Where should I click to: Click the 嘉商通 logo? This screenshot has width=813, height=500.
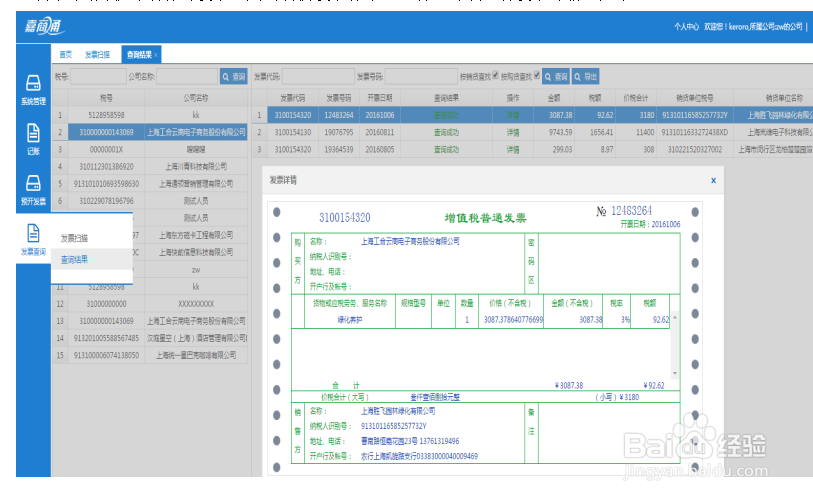(45, 26)
